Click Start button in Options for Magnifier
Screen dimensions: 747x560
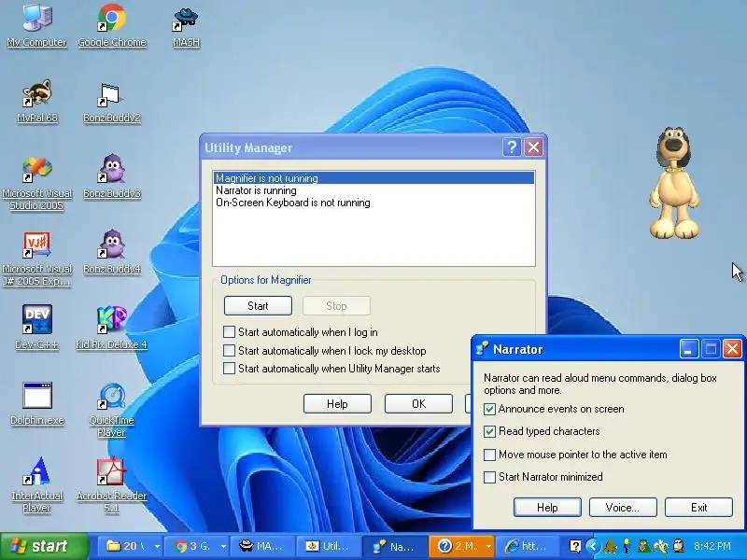(x=258, y=306)
